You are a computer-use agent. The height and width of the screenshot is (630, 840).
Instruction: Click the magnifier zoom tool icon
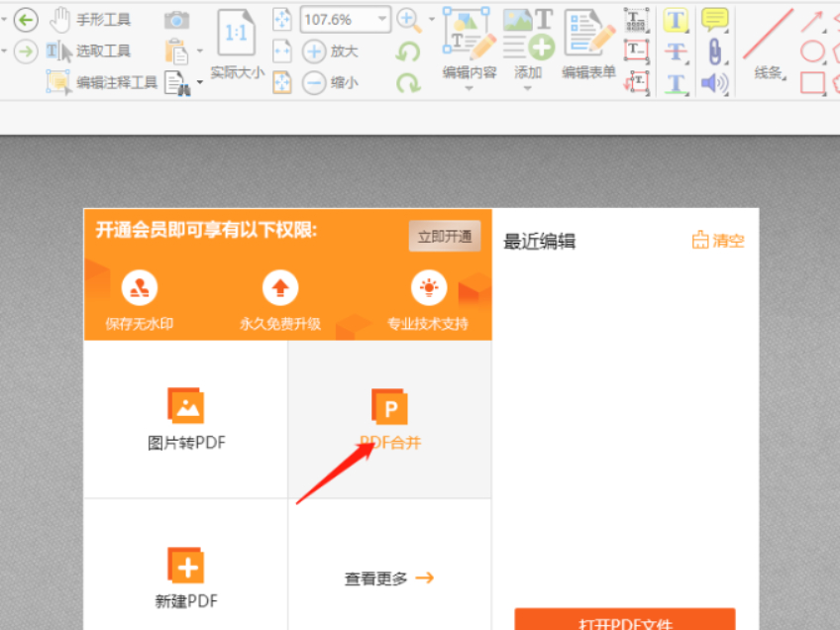(x=409, y=21)
